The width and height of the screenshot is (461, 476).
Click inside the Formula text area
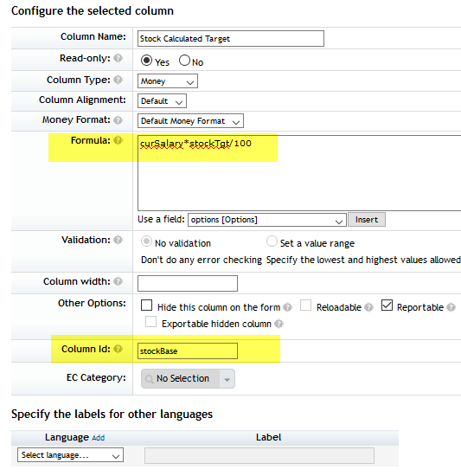pos(299,173)
